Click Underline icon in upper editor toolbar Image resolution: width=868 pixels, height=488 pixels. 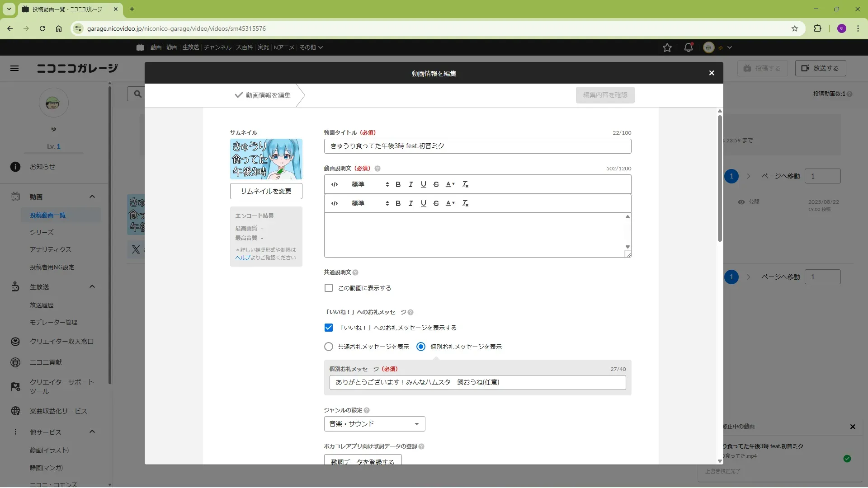pyautogui.click(x=423, y=184)
